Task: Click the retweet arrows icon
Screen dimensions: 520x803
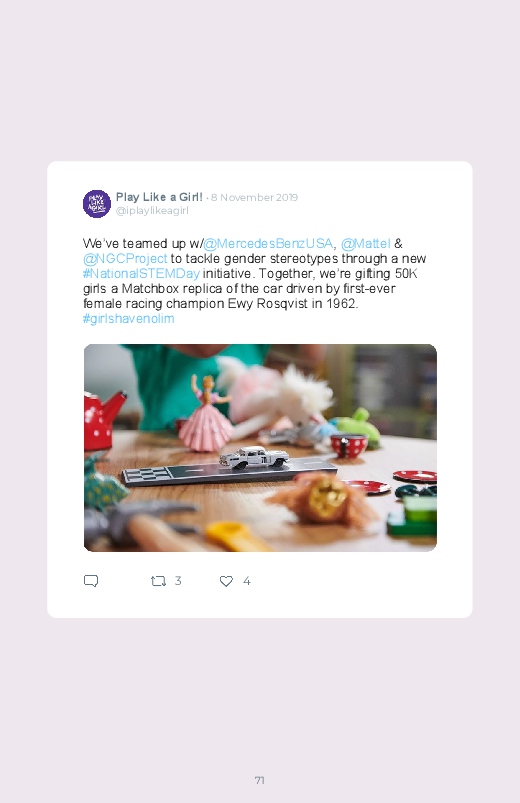Action: (158, 581)
